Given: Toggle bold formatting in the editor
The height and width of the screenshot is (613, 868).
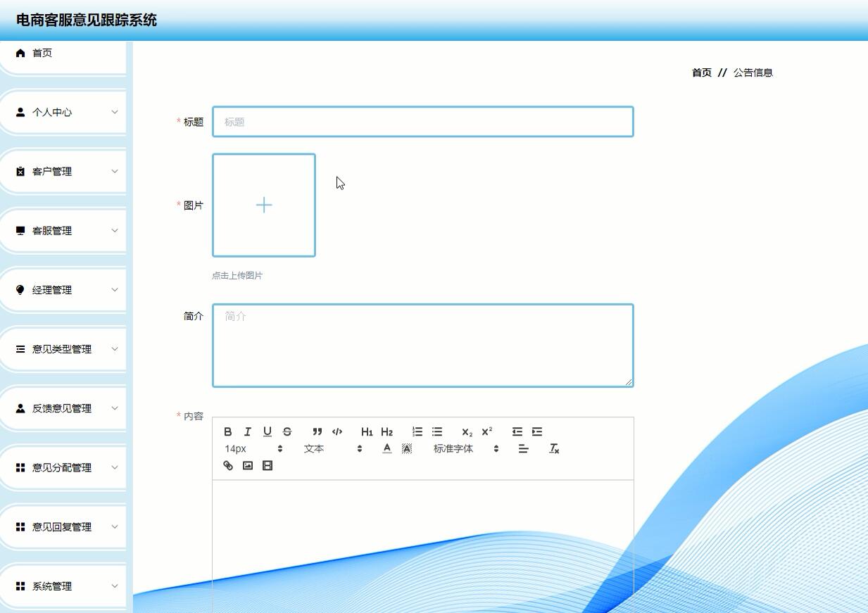Looking at the screenshot, I should pyautogui.click(x=227, y=432).
